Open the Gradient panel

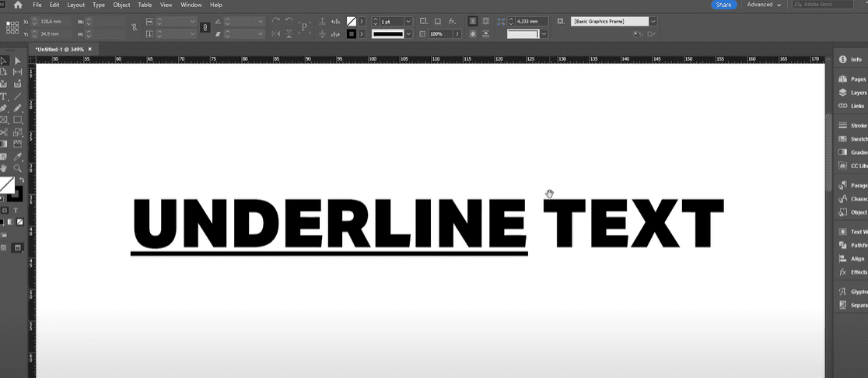[x=852, y=152]
